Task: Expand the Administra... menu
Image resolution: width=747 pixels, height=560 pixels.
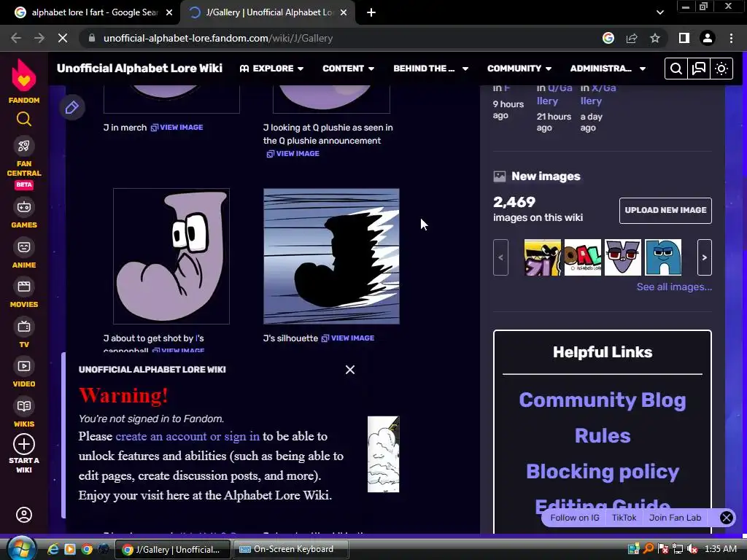Action: [x=608, y=69]
